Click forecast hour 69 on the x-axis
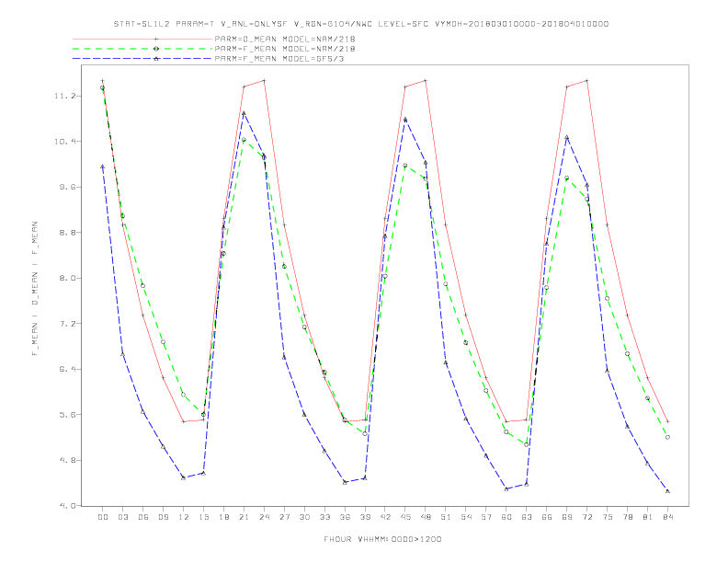The height and width of the screenshot is (563, 728). [x=567, y=517]
